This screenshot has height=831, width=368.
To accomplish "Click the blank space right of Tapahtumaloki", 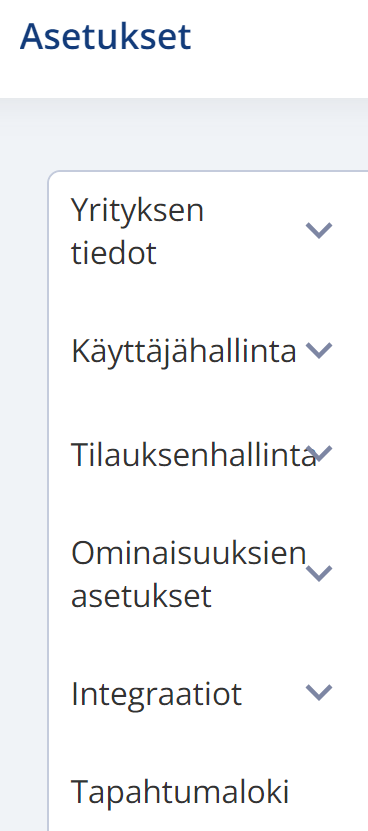I will 329,792.
